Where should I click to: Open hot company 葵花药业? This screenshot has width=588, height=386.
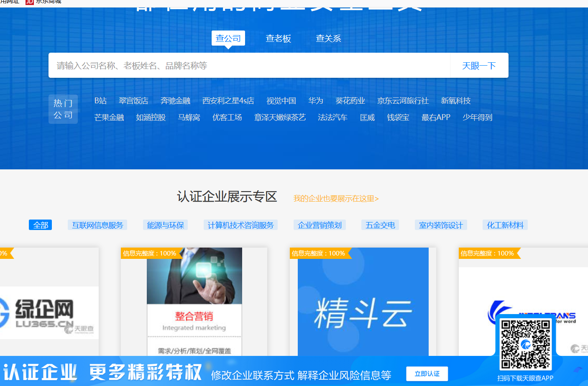[x=350, y=101]
